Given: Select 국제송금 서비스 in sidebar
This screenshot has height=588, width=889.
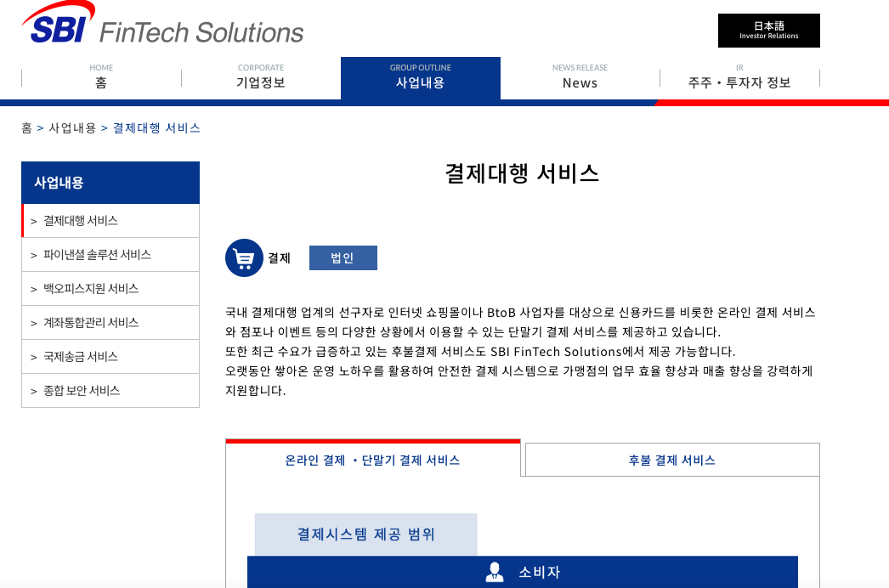Looking at the screenshot, I should (110, 357).
